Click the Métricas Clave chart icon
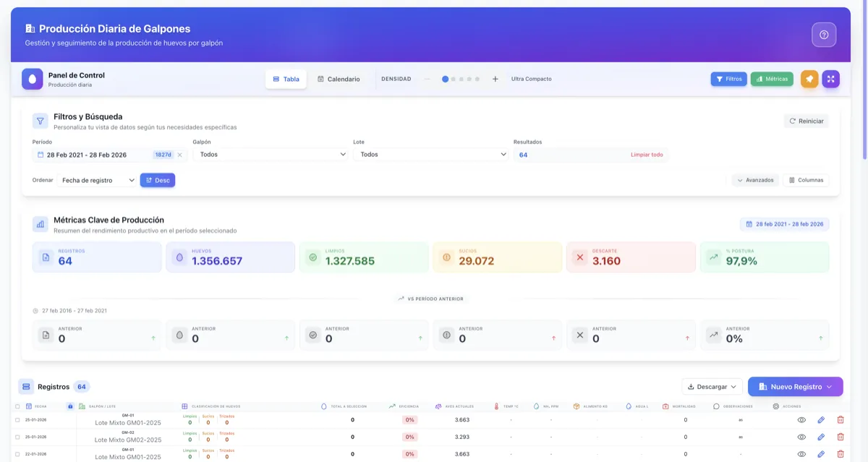 click(41, 224)
